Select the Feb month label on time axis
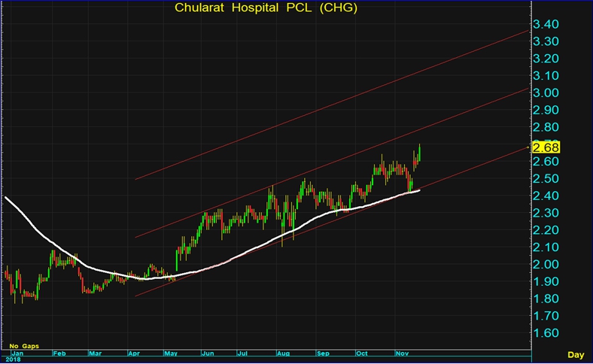 (59, 353)
